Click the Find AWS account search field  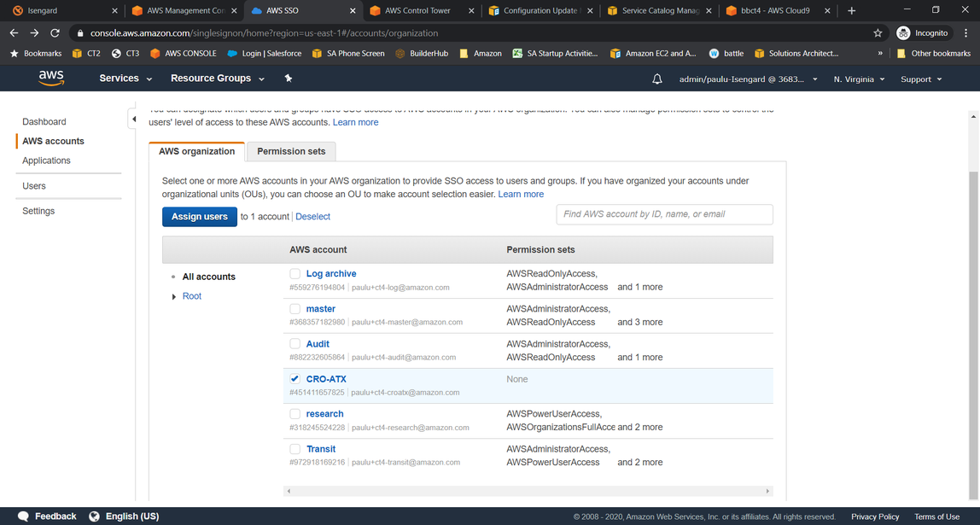[664, 214]
